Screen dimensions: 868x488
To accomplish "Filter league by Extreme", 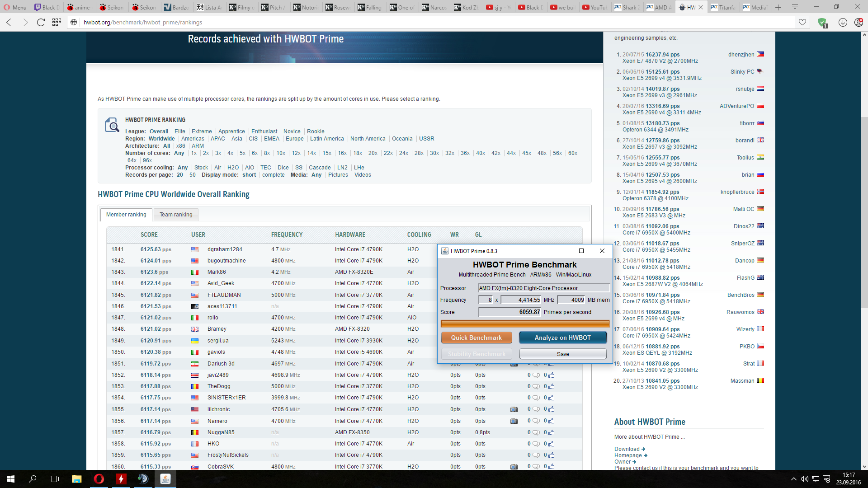I will tap(202, 131).
